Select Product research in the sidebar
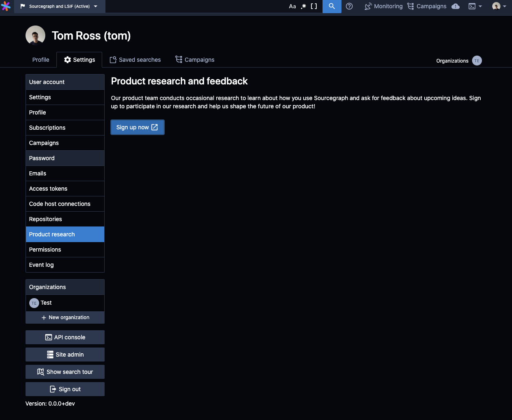 (65, 234)
